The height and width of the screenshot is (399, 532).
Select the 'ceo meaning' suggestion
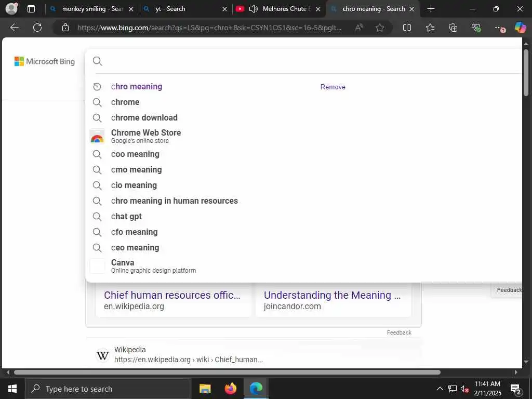pyautogui.click(x=135, y=248)
